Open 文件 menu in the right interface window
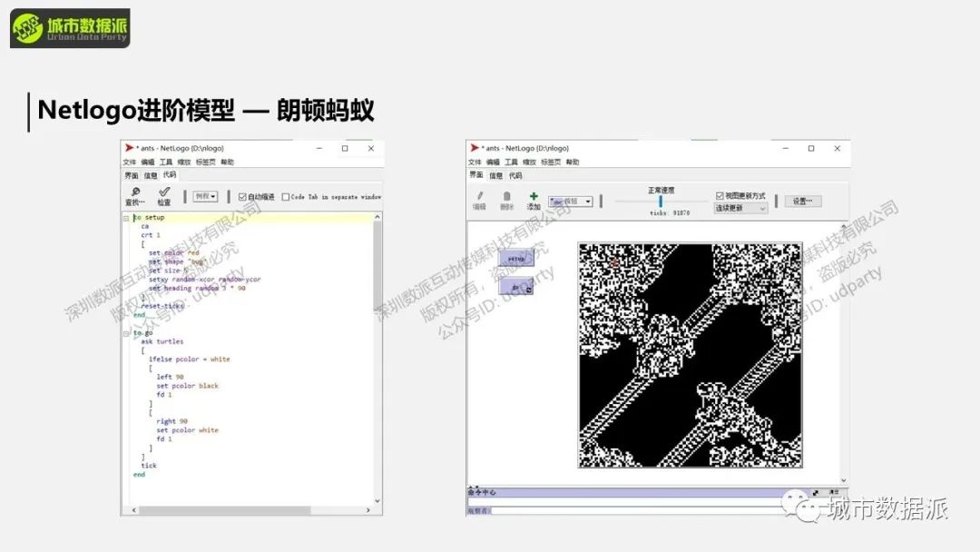The image size is (980, 552). [x=475, y=162]
